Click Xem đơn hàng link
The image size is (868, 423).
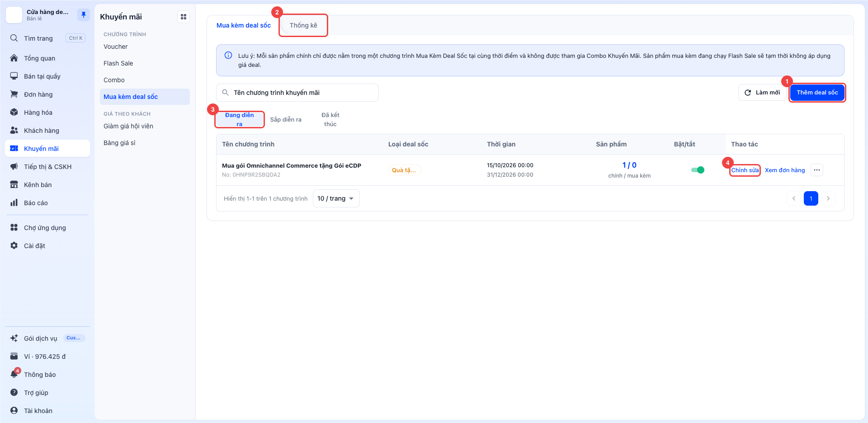(x=785, y=170)
